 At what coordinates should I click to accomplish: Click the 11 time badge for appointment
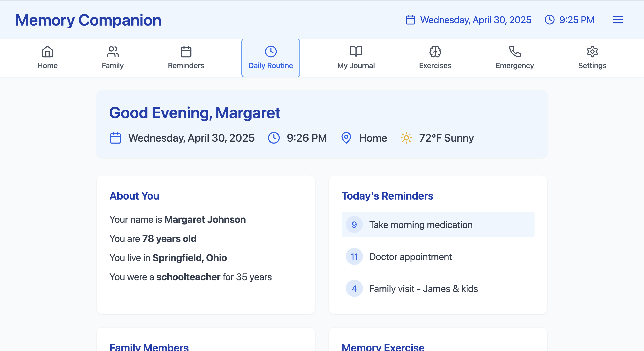354,257
